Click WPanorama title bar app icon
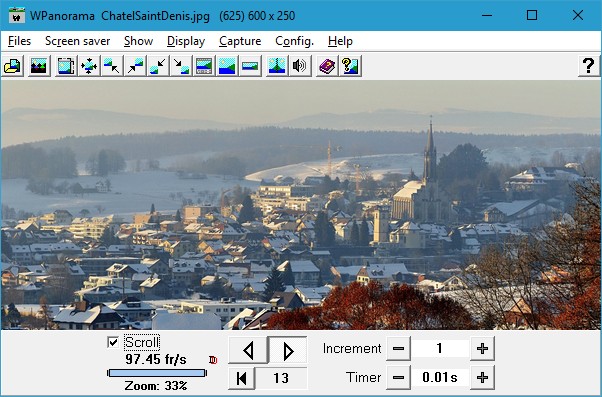Screen dimensions: 602x397 pos(17,16)
